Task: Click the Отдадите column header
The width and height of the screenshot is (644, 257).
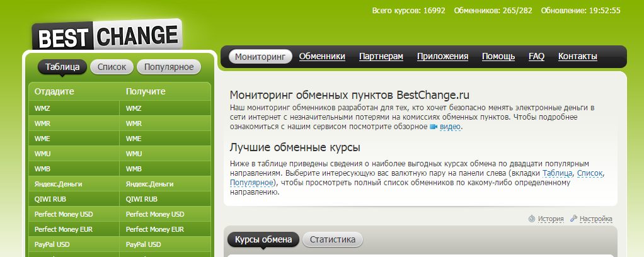Action: (54, 91)
